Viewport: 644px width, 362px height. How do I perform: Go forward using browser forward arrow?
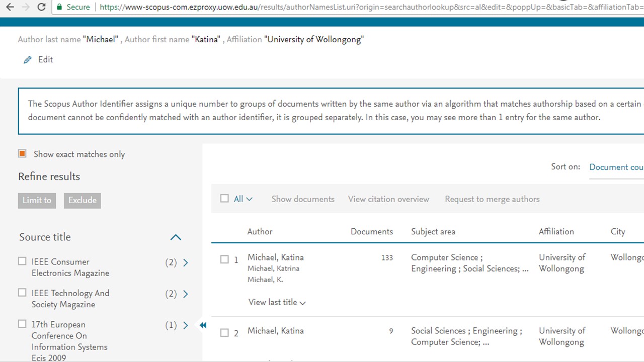pos(25,7)
